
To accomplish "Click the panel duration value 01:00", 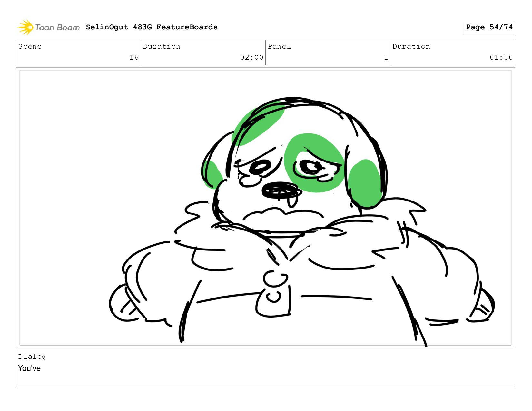I will 501,57.
